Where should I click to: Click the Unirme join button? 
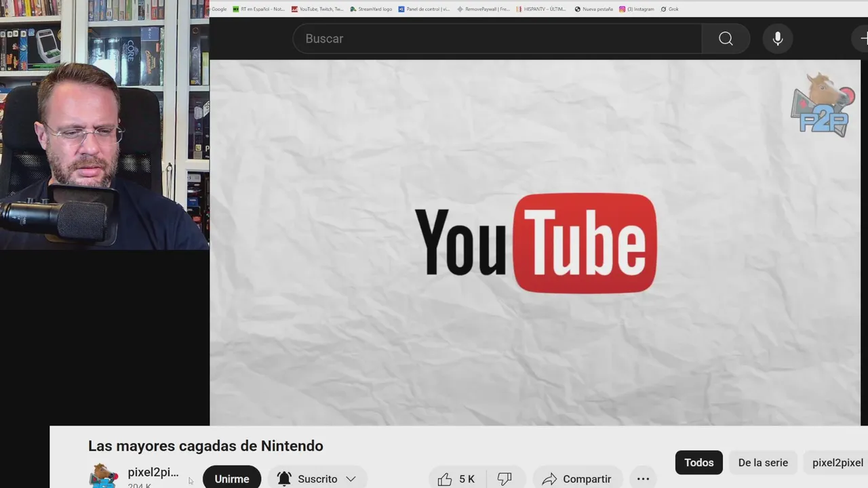point(232,479)
